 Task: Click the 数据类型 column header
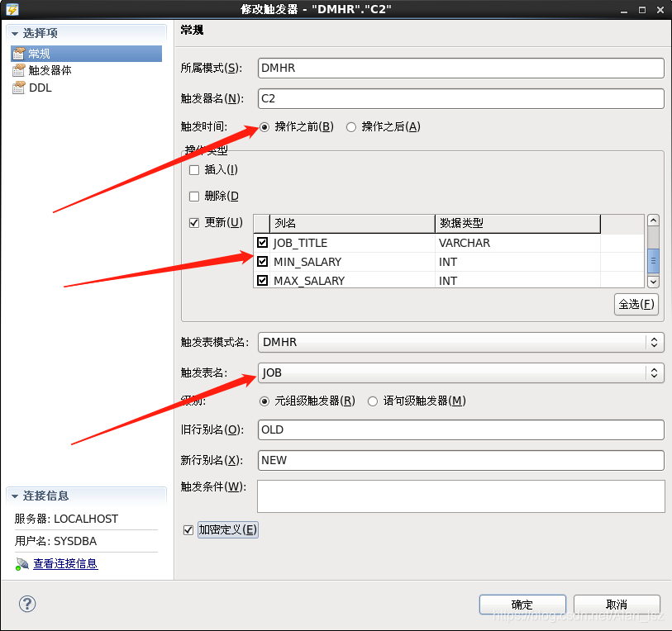[x=517, y=223]
